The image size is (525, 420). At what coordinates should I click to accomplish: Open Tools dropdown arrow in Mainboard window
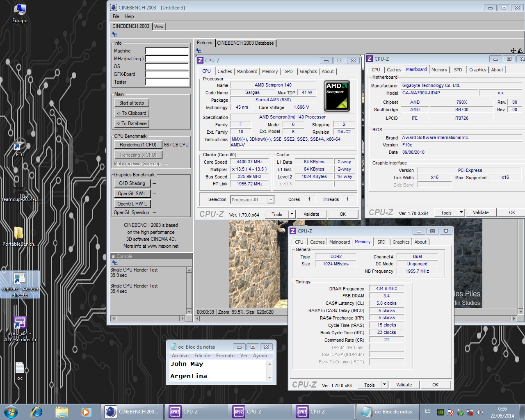[x=461, y=212]
